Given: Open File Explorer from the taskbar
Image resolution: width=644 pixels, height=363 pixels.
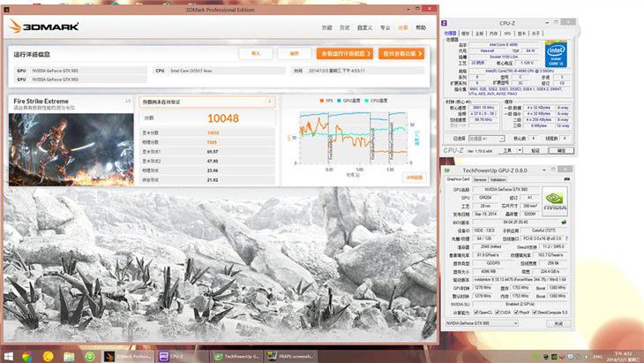Looking at the screenshot, I should click(69, 357).
